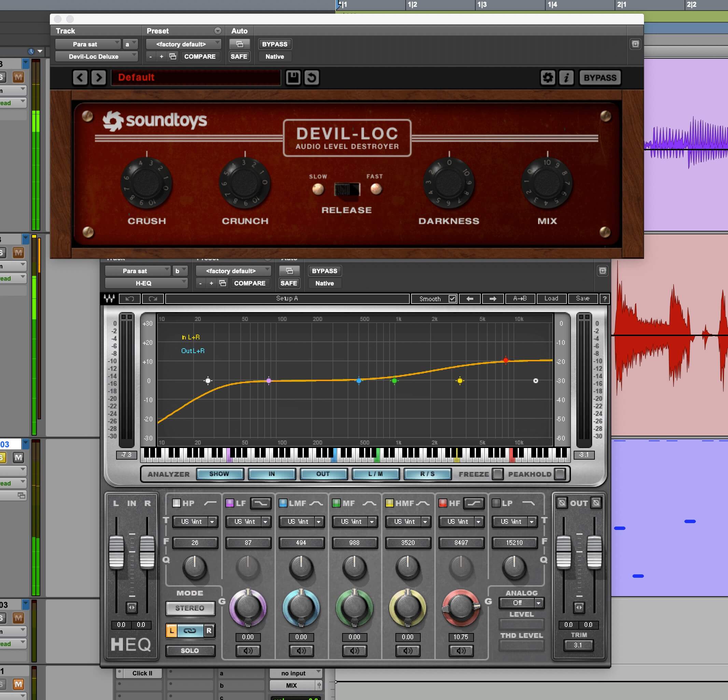Click Waves logo in H-EQ toolbar
The width and height of the screenshot is (728, 700).
pyautogui.click(x=109, y=298)
